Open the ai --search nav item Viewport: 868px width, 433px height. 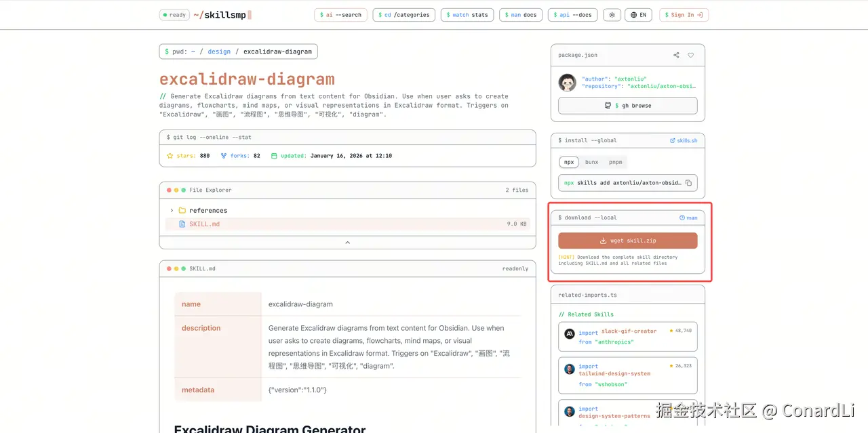click(340, 15)
